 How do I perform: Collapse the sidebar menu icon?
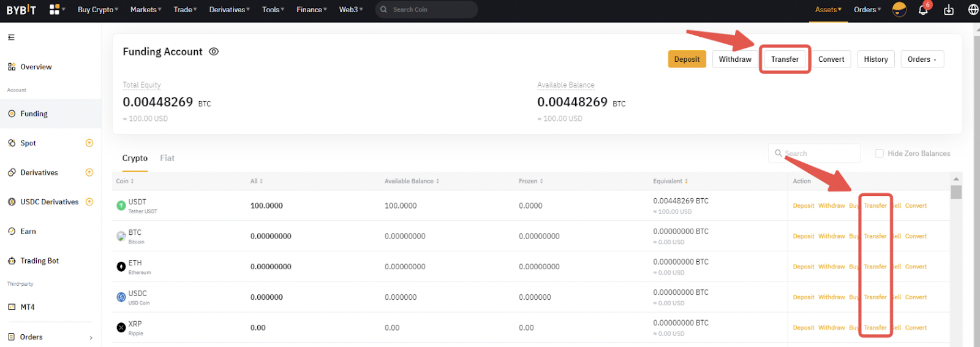pyautogui.click(x=11, y=37)
